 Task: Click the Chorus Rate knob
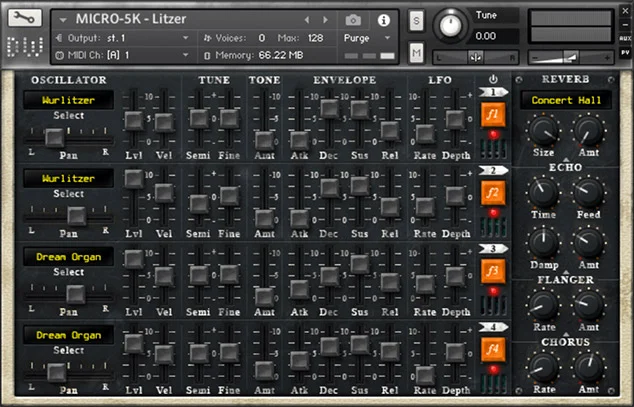coord(543,368)
